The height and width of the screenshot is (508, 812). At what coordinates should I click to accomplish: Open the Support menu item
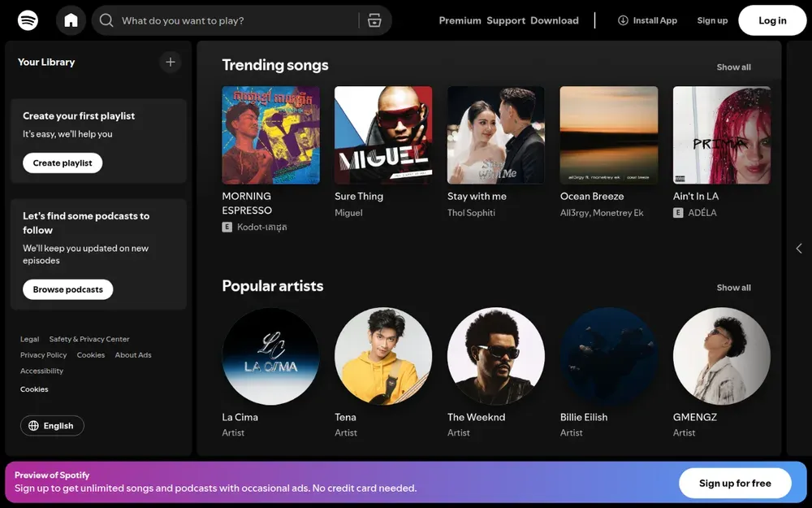(x=506, y=21)
